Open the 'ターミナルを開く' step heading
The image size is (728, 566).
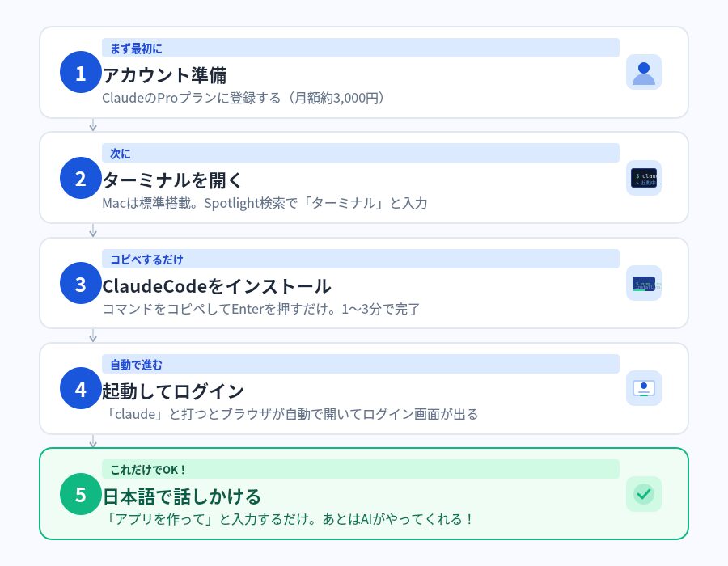(x=172, y=180)
